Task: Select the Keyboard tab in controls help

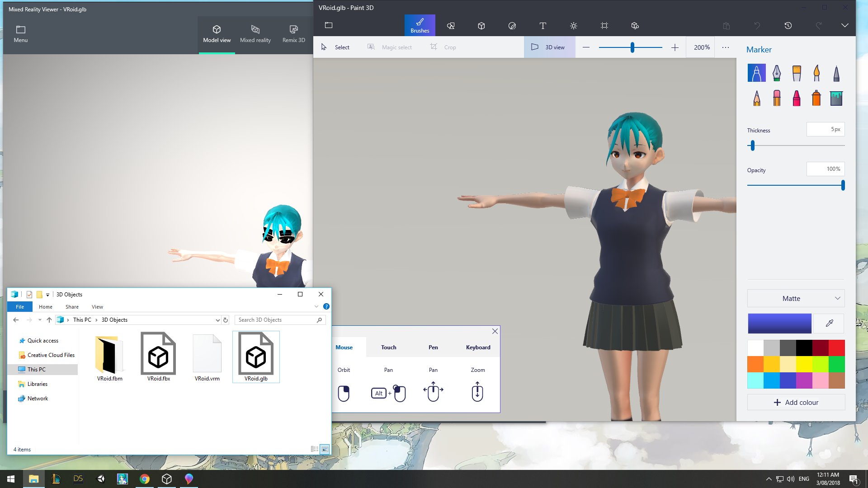Action: coord(478,347)
